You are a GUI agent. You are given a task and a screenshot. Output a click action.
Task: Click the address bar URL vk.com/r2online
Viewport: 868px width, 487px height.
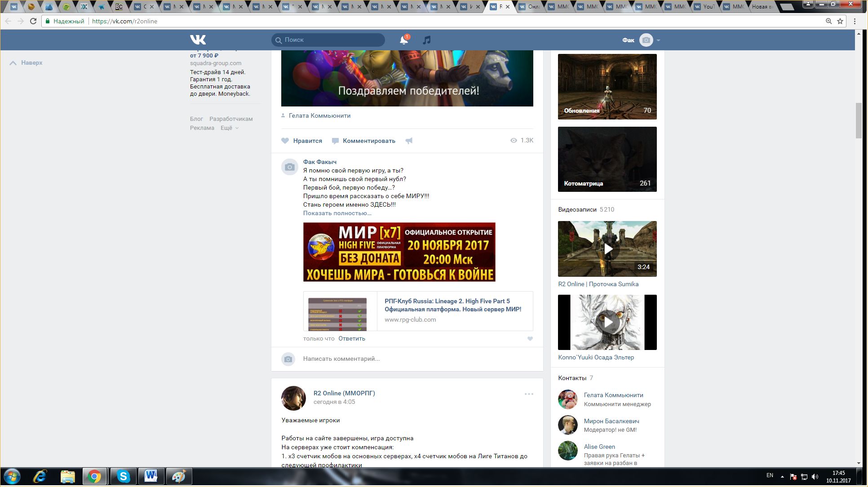coord(124,21)
